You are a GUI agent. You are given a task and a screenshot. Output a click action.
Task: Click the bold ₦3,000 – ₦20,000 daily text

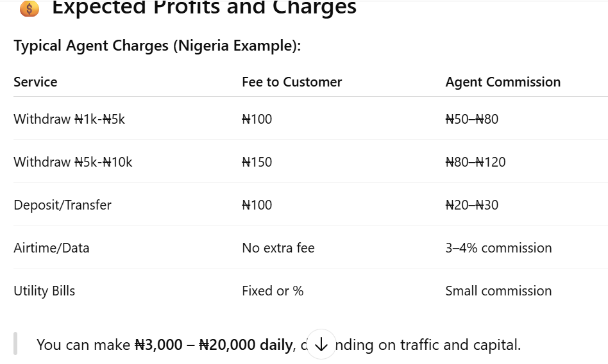(214, 345)
